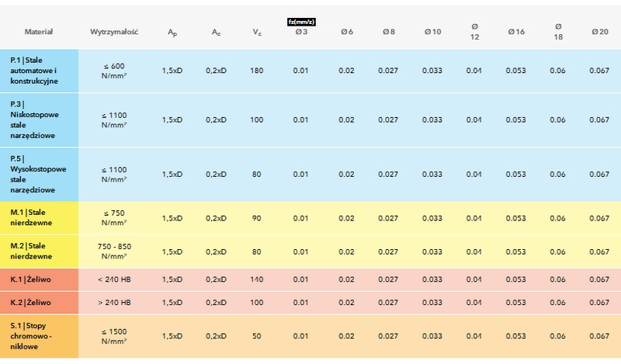Image resolution: width=621 pixels, height=364 pixels.
Task: Click the Ap column header
Action: 172,33
